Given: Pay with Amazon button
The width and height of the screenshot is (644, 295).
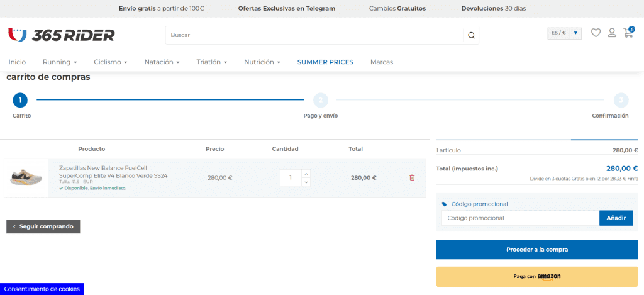Looking at the screenshot, I should click(537, 277).
